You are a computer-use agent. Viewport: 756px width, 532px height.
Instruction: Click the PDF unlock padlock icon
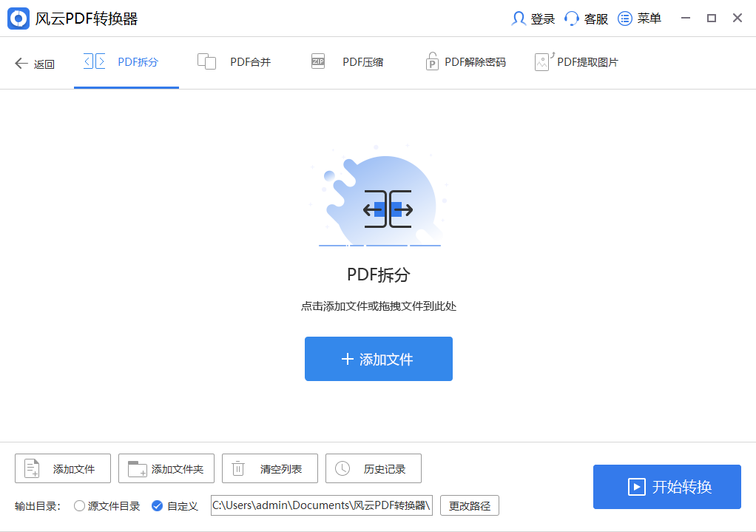click(432, 61)
